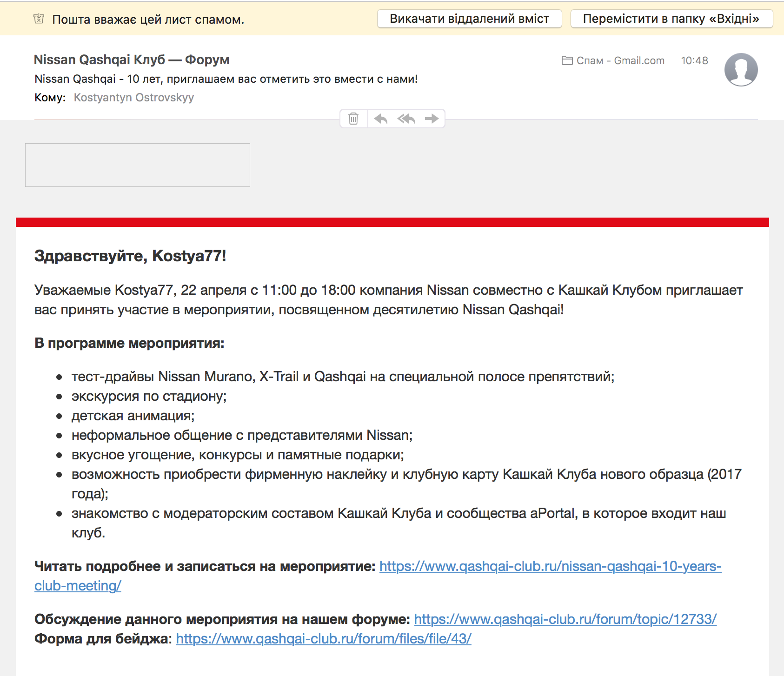Select sender name Nissan Qashqai Клуб — Форум
This screenshot has width=784, height=676.
(132, 60)
